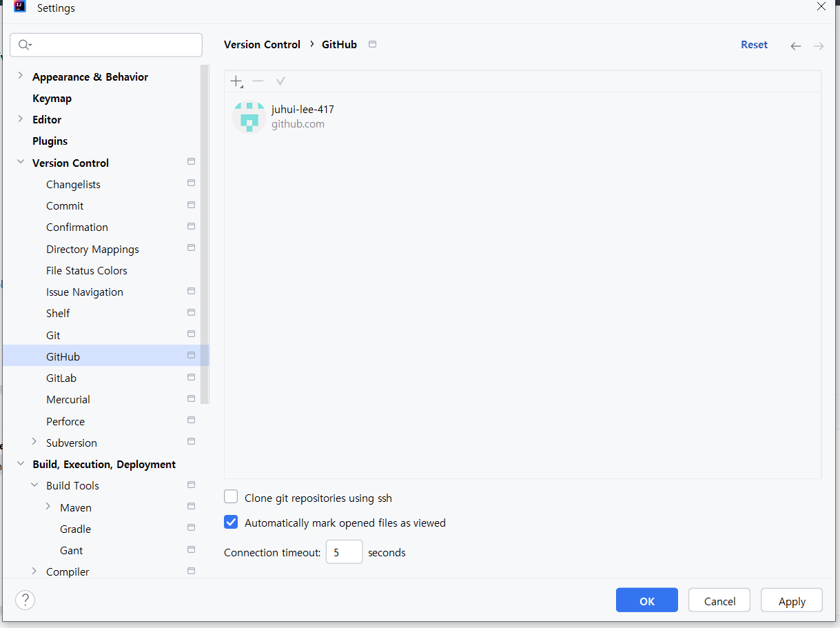
Task: Open the Perforce settings item
Action: click(65, 422)
